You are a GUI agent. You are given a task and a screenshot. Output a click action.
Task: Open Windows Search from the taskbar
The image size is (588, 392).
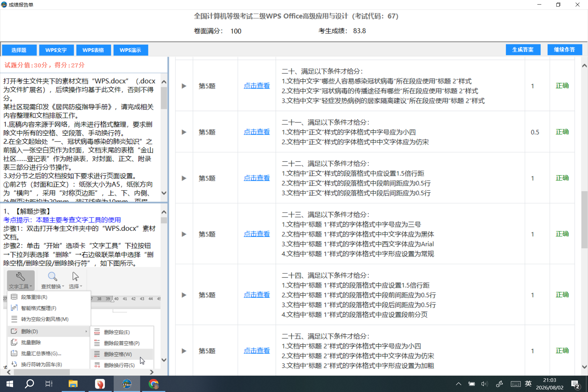pos(29,384)
